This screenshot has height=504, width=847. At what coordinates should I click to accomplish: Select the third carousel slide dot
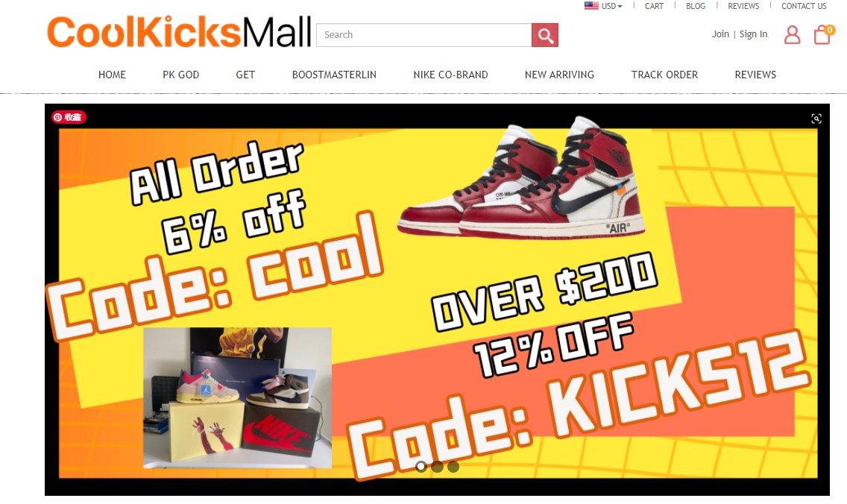[x=453, y=466]
